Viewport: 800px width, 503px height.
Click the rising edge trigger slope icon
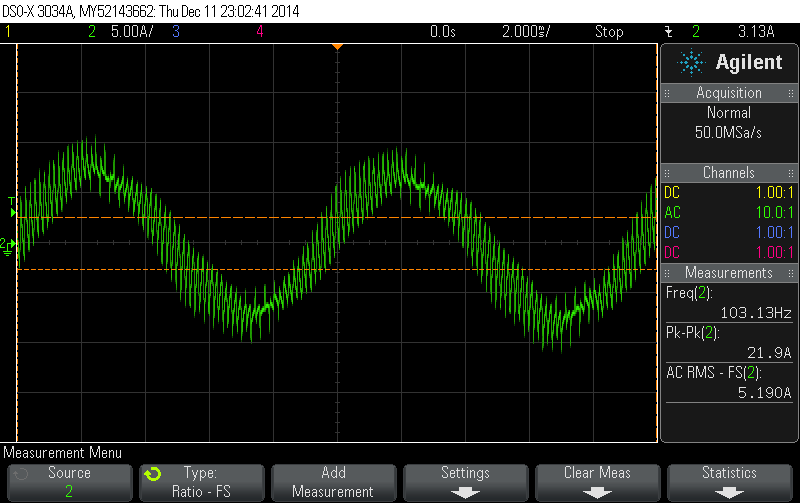pyautogui.click(x=668, y=32)
